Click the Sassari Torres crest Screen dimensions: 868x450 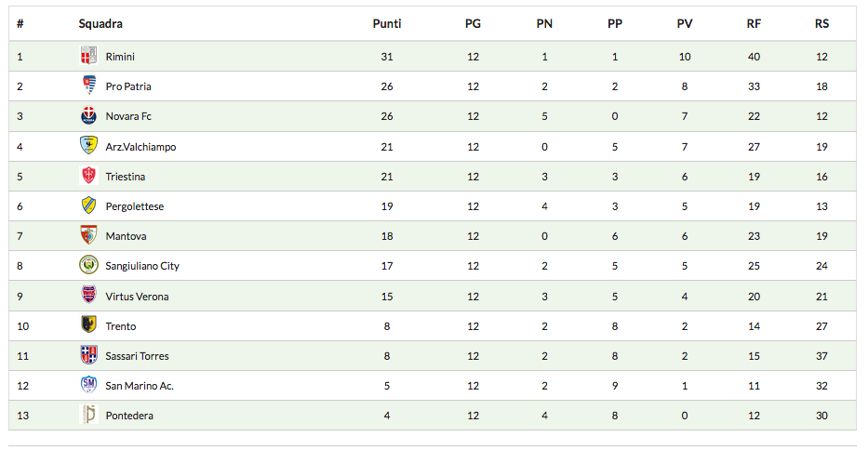click(88, 355)
